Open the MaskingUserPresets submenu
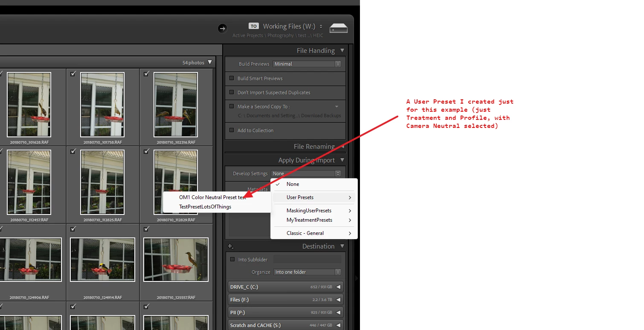Screen dimensions: 644x330 click(x=314, y=211)
